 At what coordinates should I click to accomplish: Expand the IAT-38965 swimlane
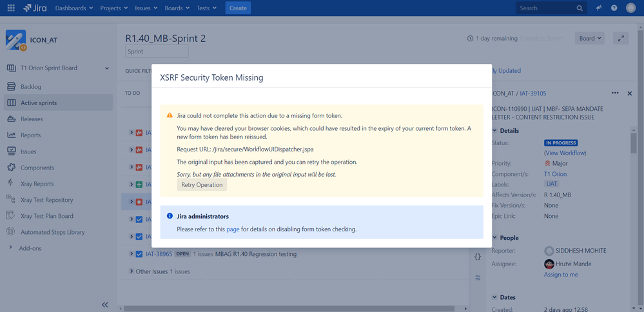tap(132, 254)
